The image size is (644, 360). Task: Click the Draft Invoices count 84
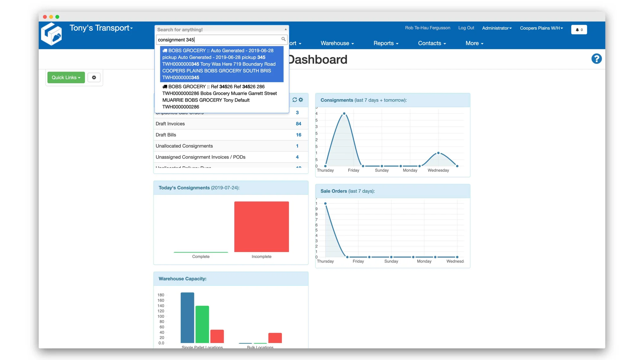pos(298,124)
